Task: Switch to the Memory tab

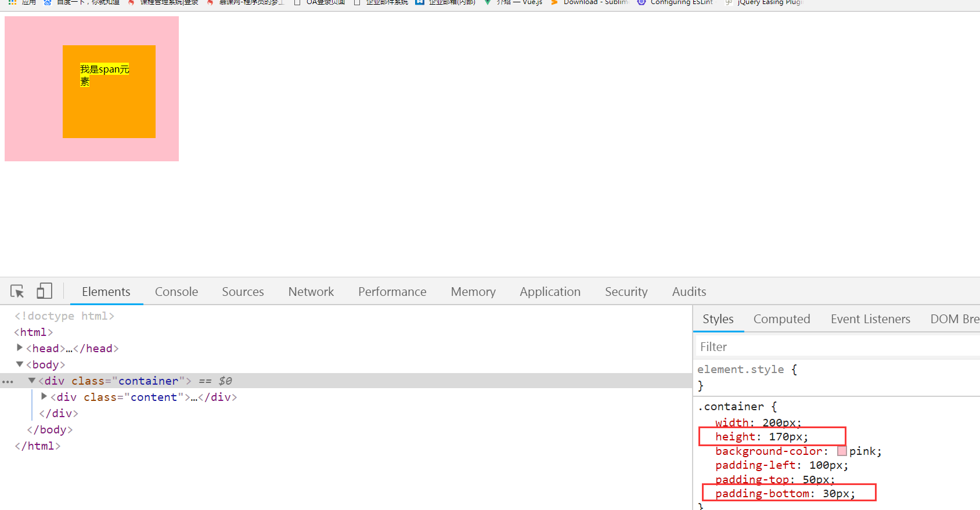Action: click(x=473, y=291)
